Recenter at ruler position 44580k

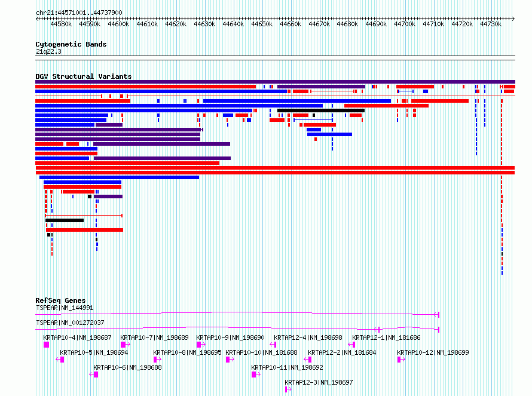(61, 24)
